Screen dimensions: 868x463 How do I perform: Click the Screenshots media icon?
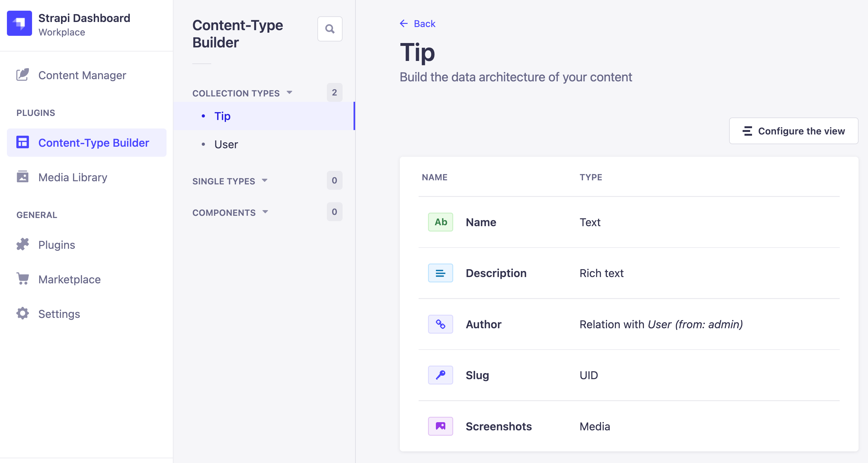tap(440, 426)
